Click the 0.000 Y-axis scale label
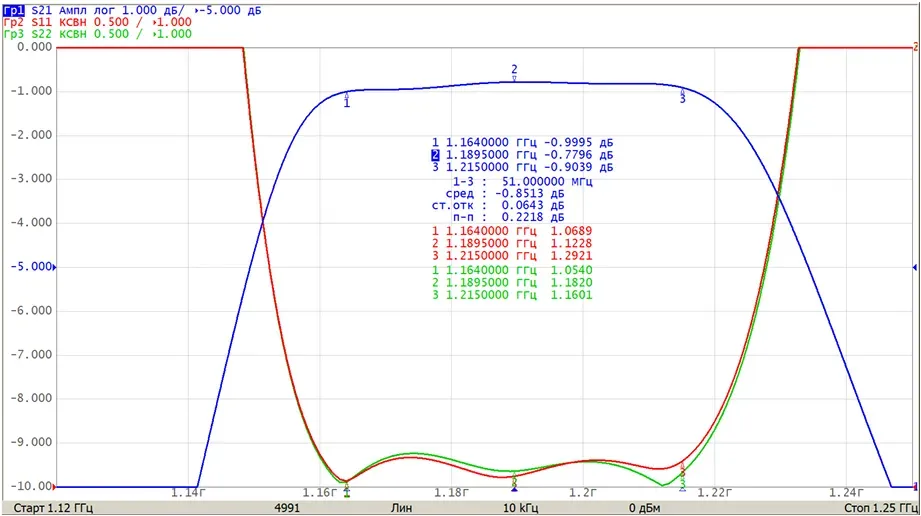Viewport: 921px width, 516px height. click(x=35, y=47)
